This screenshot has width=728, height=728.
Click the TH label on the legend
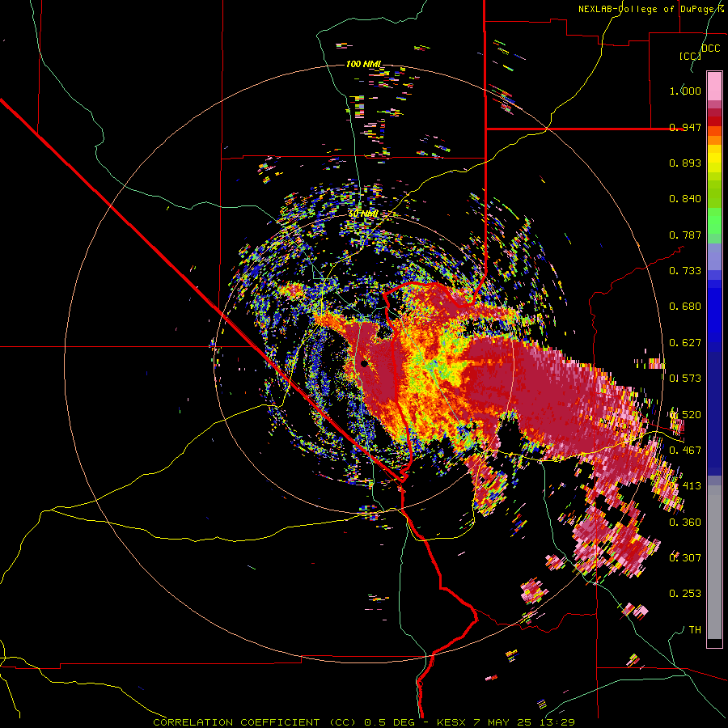[695, 630]
